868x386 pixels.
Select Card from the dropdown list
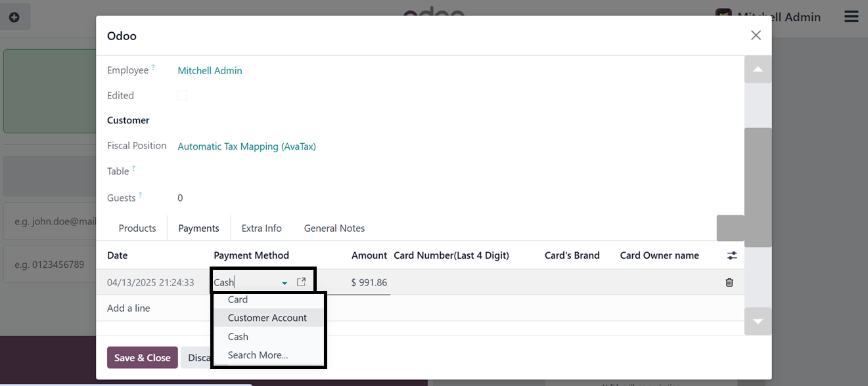(238, 299)
